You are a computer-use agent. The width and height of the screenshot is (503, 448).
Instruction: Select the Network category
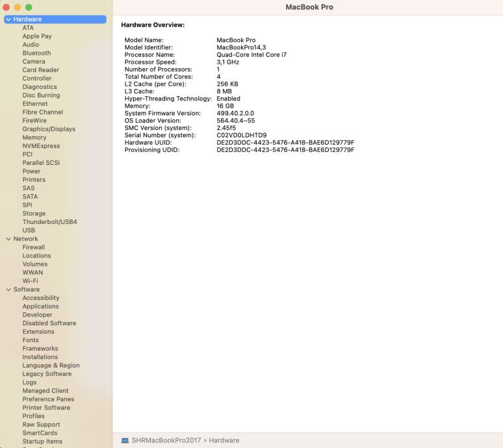click(x=25, y=239)
